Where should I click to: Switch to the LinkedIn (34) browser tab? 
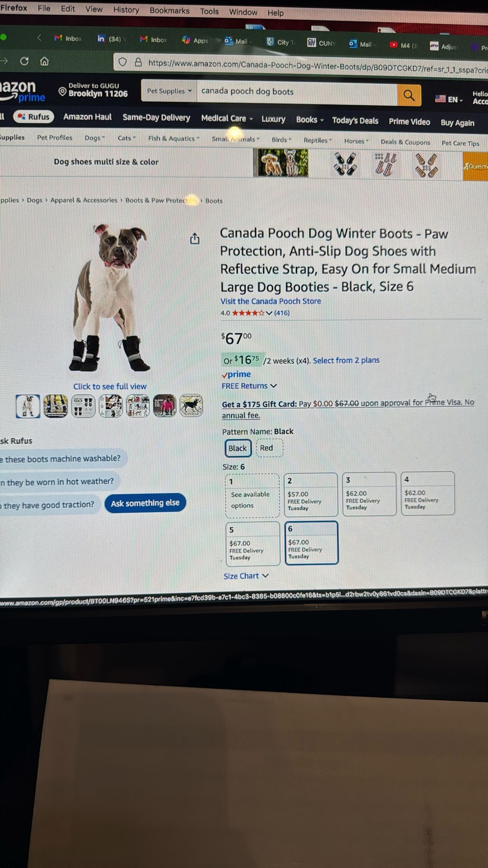[110, 39]
